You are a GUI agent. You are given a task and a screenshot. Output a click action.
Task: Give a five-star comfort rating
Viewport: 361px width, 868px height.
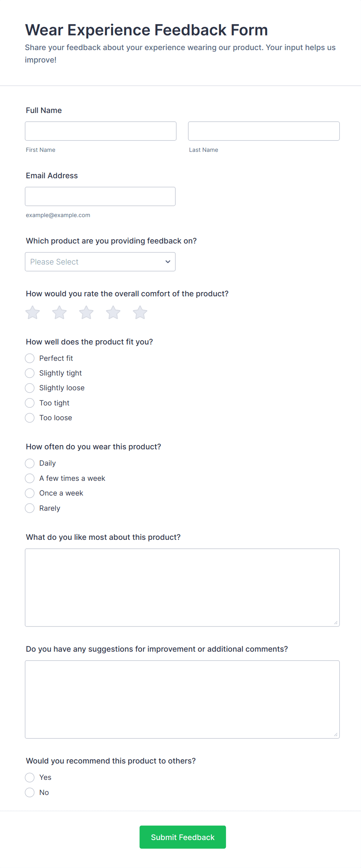click(x=140, y=312)
